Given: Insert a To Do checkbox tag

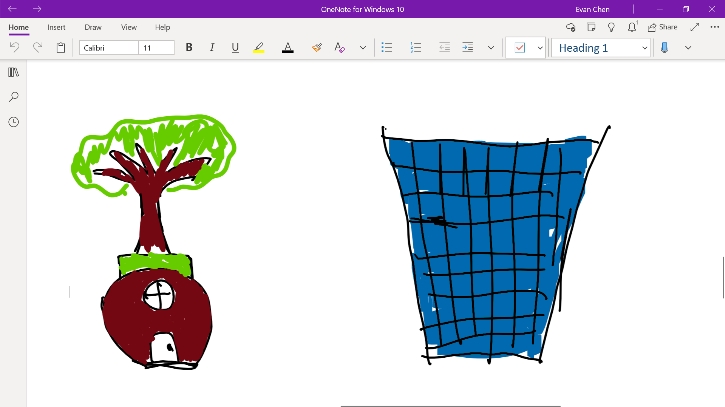Looking at the screenshot, I should pos(520,47).
